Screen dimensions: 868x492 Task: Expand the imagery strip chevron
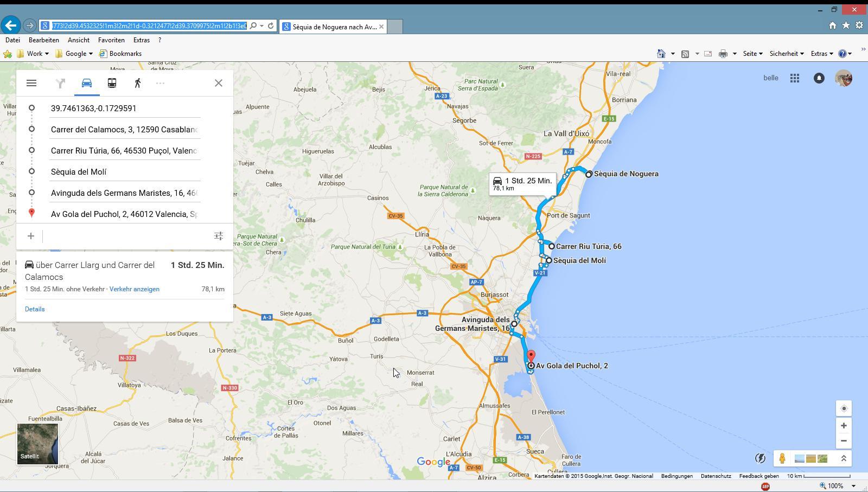point(844,459)
